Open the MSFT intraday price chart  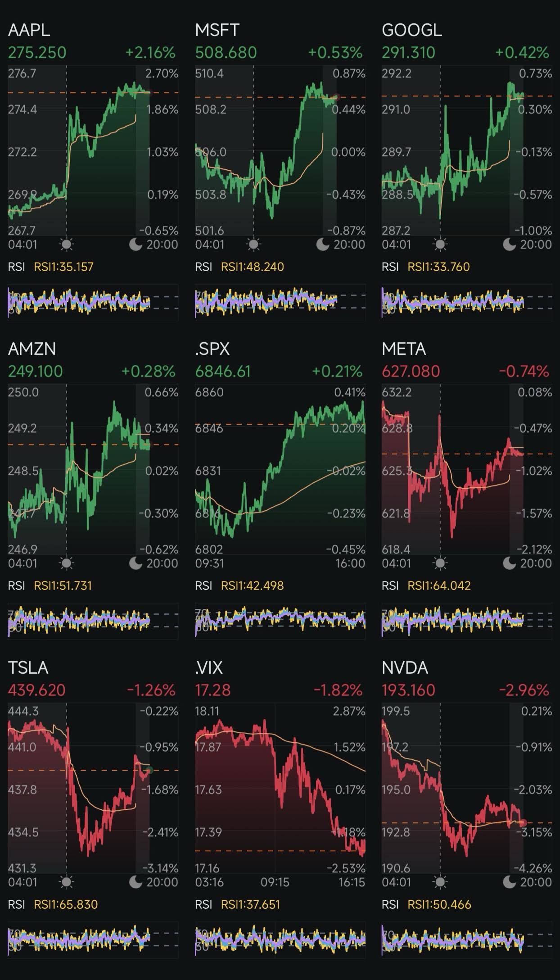280,151
